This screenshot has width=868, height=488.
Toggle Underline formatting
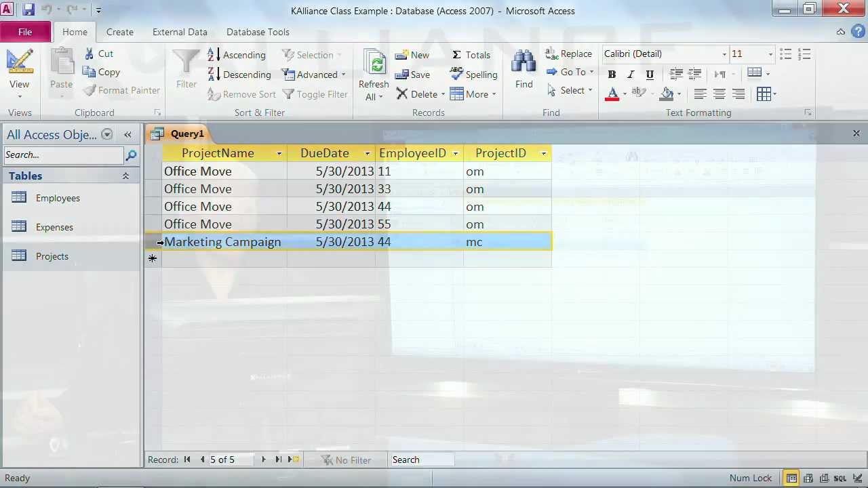tap(650, 75)
